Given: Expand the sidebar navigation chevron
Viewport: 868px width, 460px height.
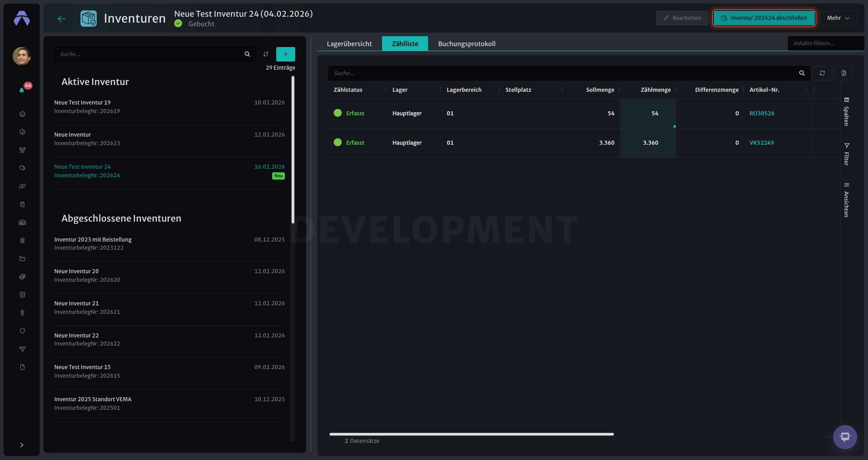Looking at the screenshot, I should (22, 445).
